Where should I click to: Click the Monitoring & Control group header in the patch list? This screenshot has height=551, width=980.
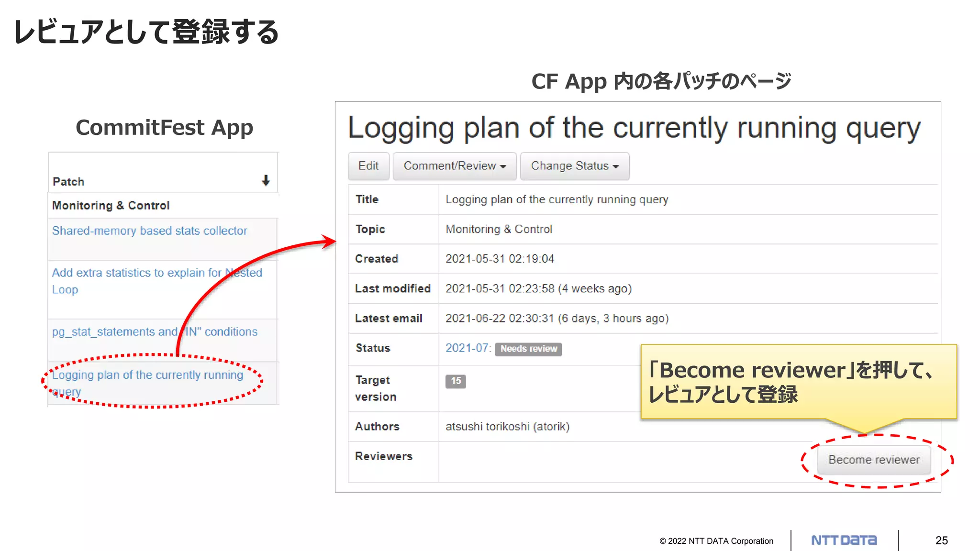click(x=111, y=205)
